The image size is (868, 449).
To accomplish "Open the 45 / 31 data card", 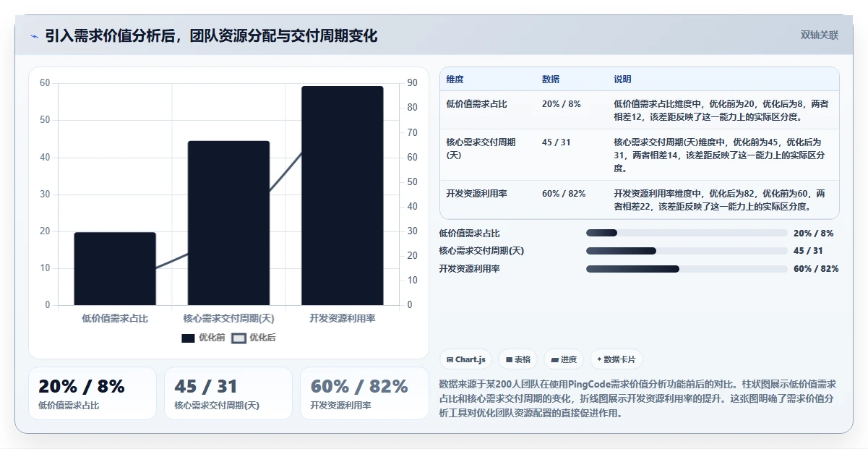I will (x=228, y=393).
